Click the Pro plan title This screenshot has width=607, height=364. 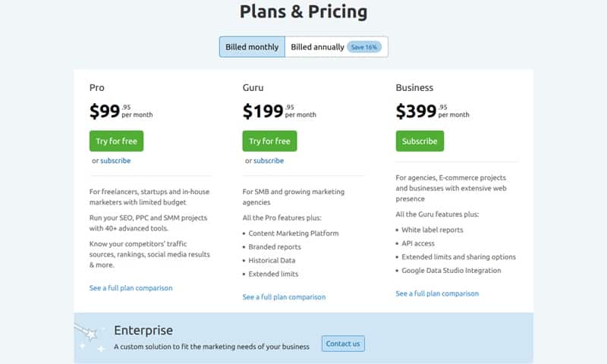tap(96, 88)
